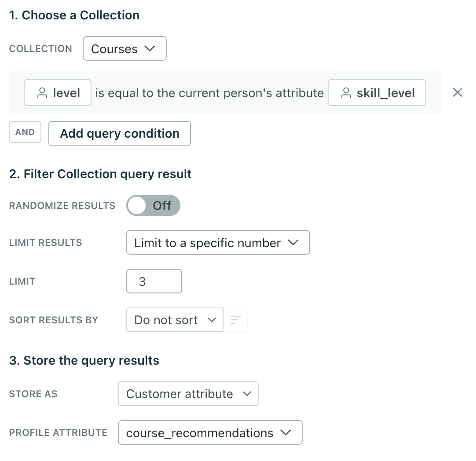The height and width of the screenshot is (461, 476).
Task: Click the chevron on the course_recommendations selector
Action: pos(286,432)
